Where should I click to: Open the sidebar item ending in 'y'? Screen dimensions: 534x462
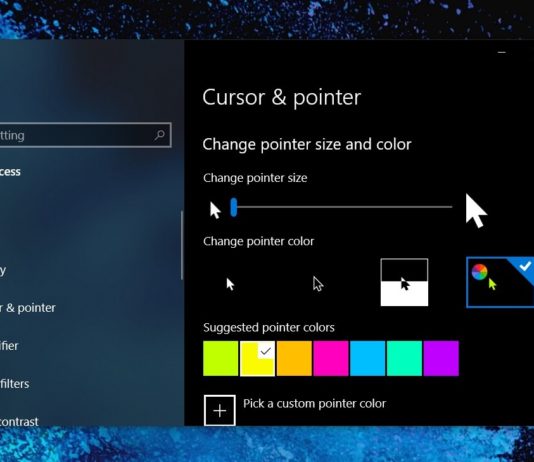3,270
